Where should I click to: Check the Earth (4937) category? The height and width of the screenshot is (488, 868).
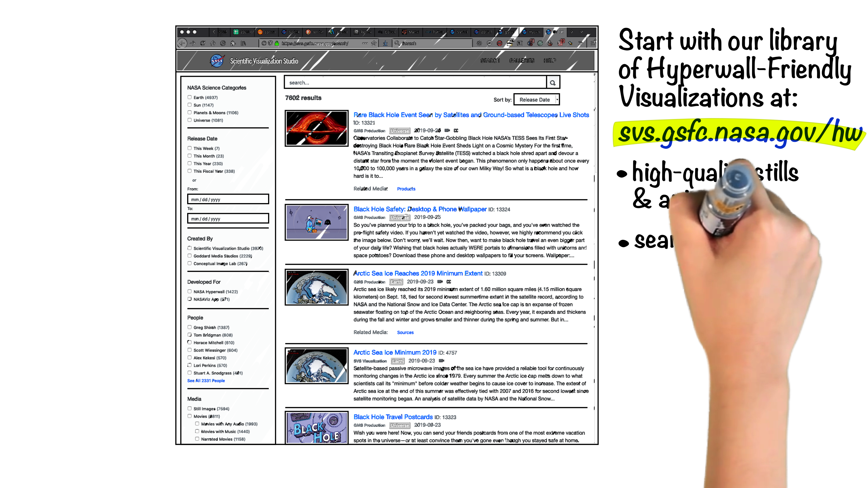tap(189, 97)
